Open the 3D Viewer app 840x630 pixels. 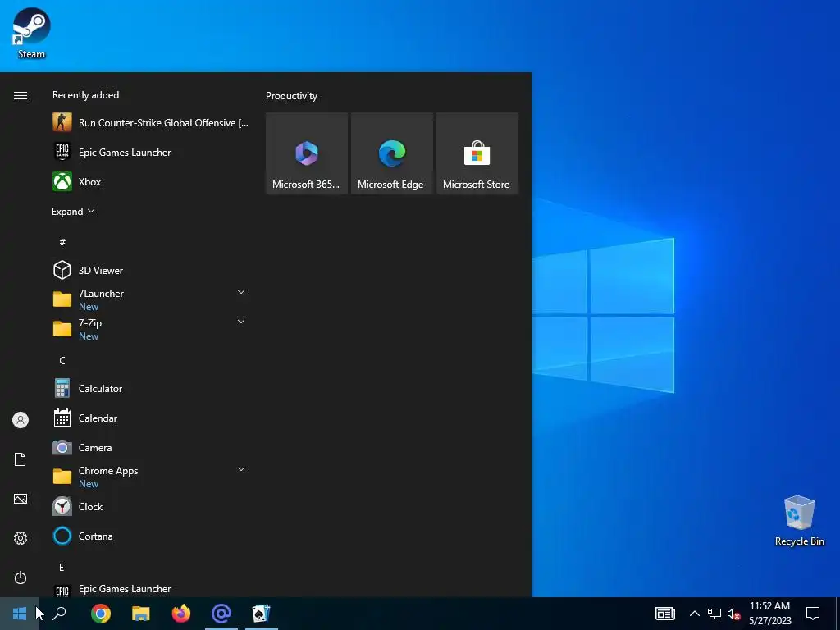pos(151,270)
